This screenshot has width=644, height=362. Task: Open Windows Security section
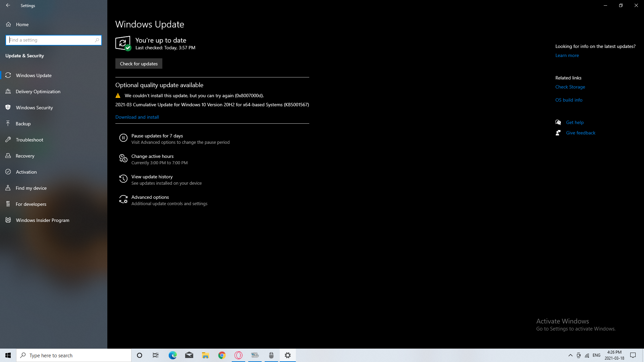coord(54,108)
